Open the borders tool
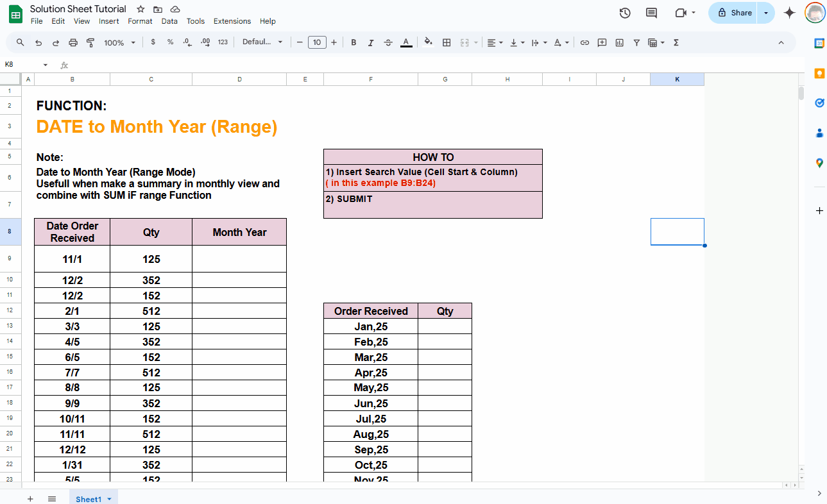Screen dimensions: 827x504 tap(447, 42)
